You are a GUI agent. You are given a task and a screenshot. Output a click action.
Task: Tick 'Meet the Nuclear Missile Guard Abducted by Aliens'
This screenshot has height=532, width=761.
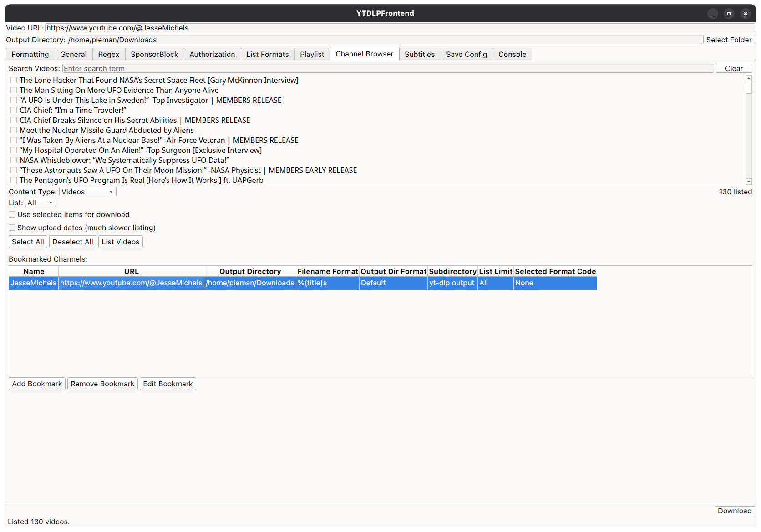tap(14, 130)
